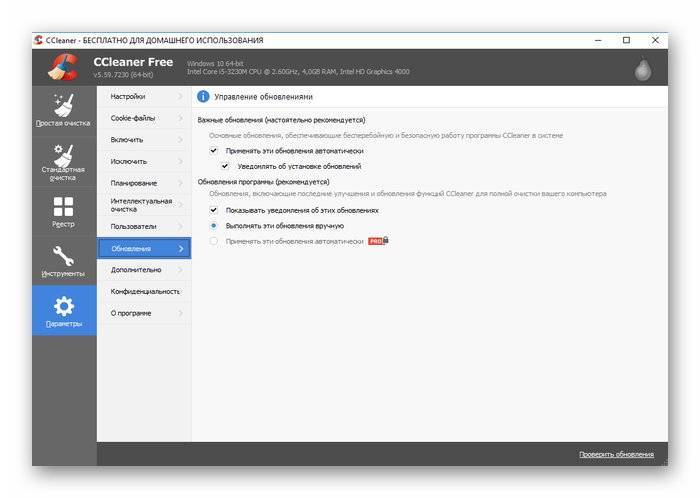Click chevron next to Включить
The image size is (700, 498).
pyautogui.click(x=180, y=140)
